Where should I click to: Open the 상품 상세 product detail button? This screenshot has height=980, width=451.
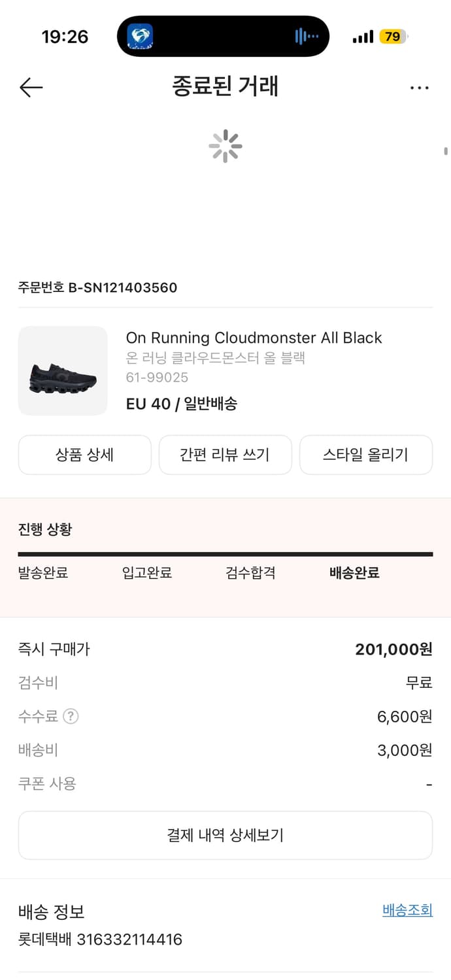point(85,455)
